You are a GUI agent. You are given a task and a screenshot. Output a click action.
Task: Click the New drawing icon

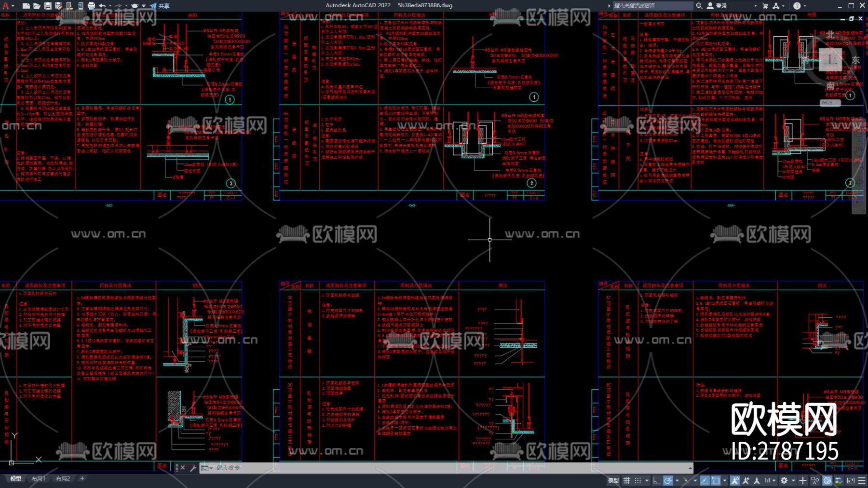click(26, 6)
